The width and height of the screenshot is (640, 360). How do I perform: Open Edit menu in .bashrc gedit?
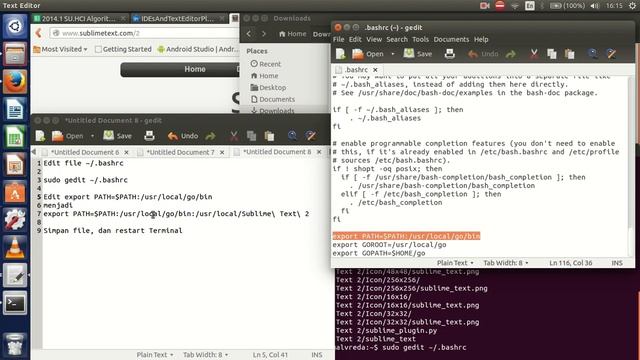[x=355, y=40]
